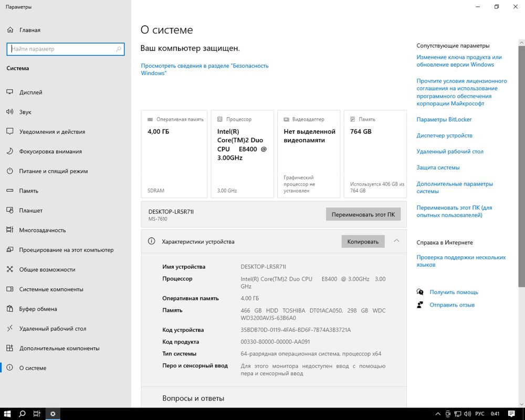
Task: Open Проверка поддержки нескольких языков link
Action: (461, 261)
